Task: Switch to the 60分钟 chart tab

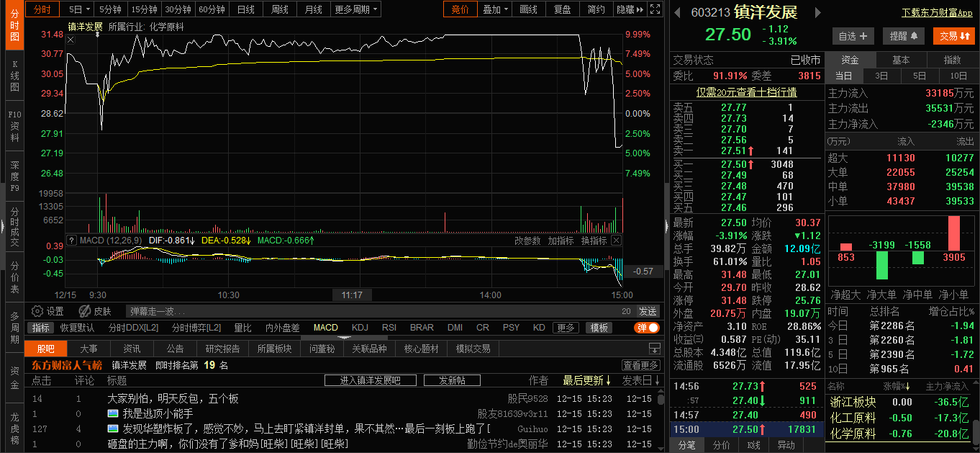Action: pyautogui.click(x=212, y=9)
